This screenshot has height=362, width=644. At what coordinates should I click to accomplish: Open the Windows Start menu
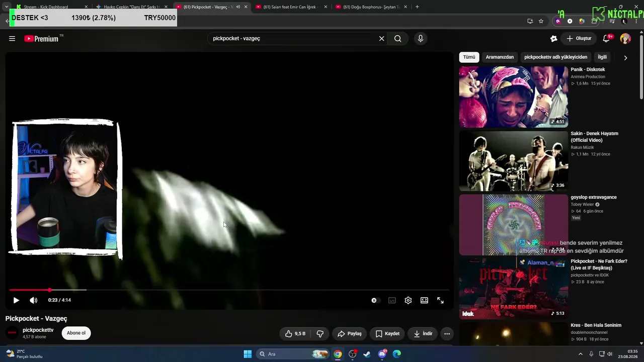click(248, 354)
